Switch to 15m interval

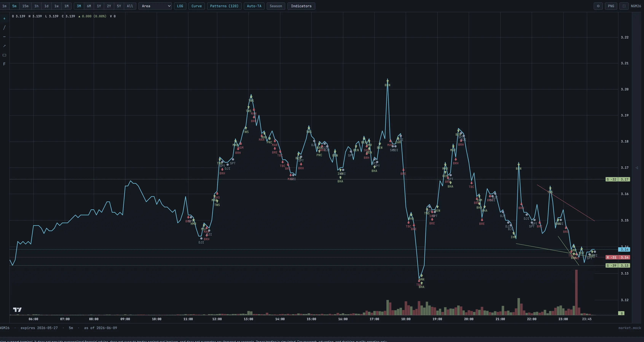pyautogui.click(x=25, y=6)
